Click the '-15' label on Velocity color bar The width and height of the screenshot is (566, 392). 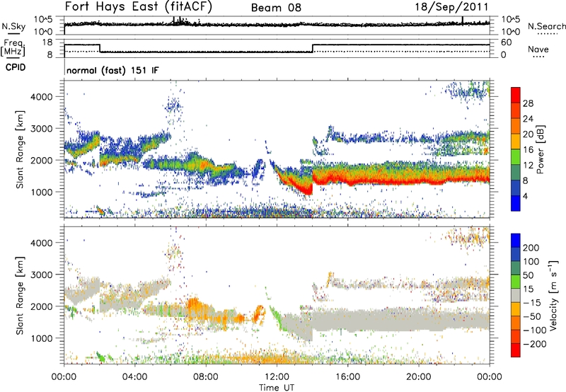pos(532,303)
